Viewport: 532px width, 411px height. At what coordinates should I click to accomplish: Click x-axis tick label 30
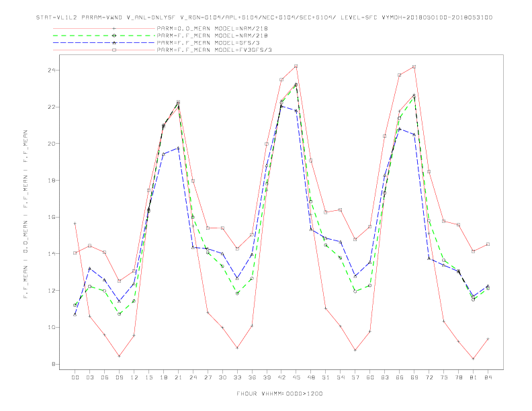(222, 377)
